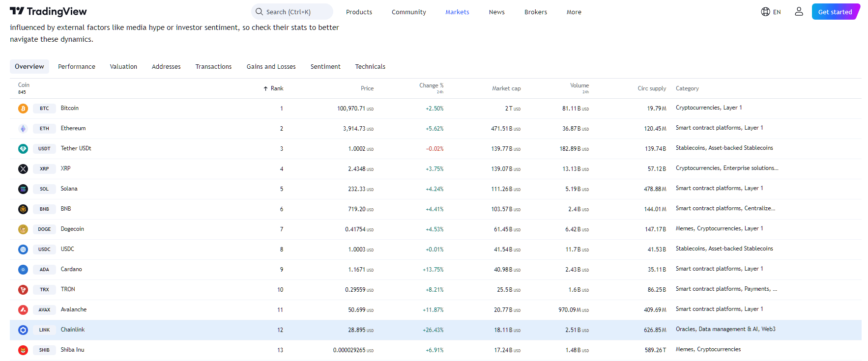The width and height of the screenshot is (868, 361).
Task: Click the Get started button
Action: tap(835, 12)
